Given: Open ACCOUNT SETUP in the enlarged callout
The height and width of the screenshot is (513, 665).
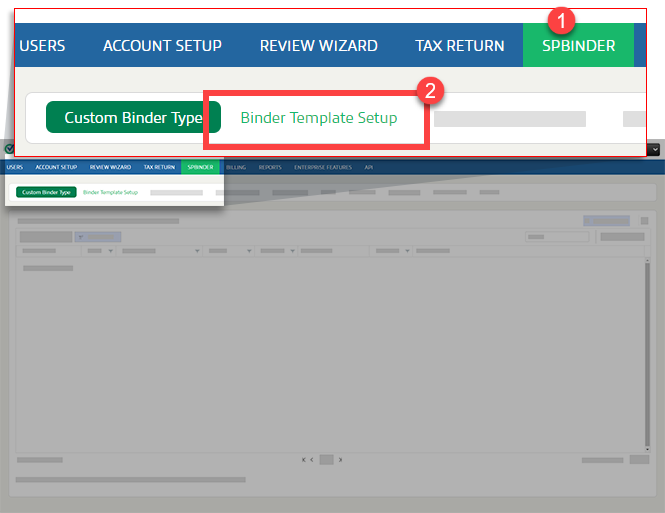Looking at the screenshot, I should pyautogui.click(x=162, y=45).
